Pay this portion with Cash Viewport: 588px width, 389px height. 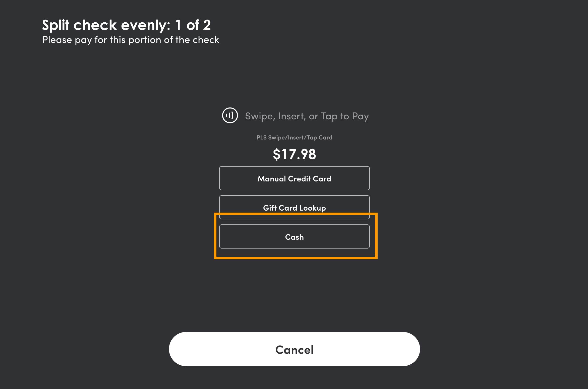pos(294,236)
